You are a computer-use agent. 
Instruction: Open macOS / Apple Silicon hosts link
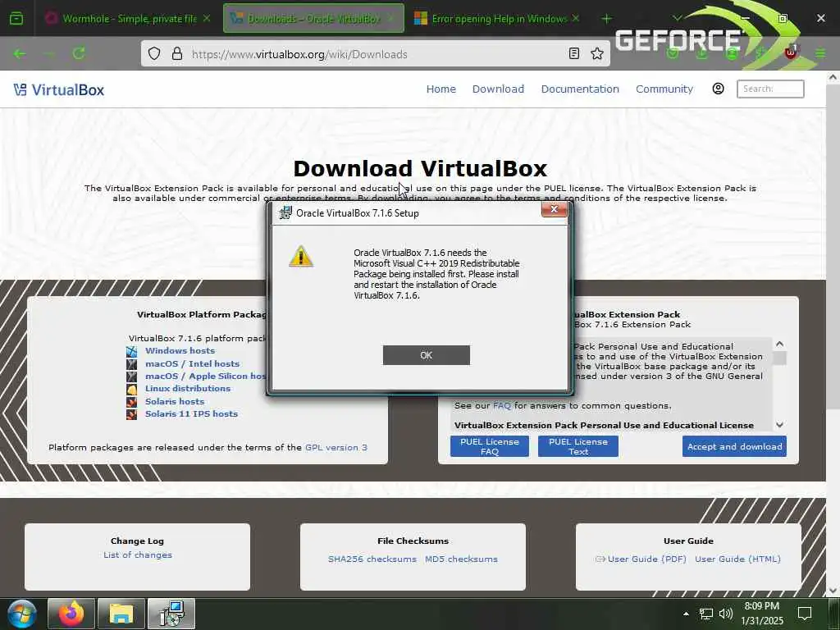pyautogui.click(x=206, y=376)
